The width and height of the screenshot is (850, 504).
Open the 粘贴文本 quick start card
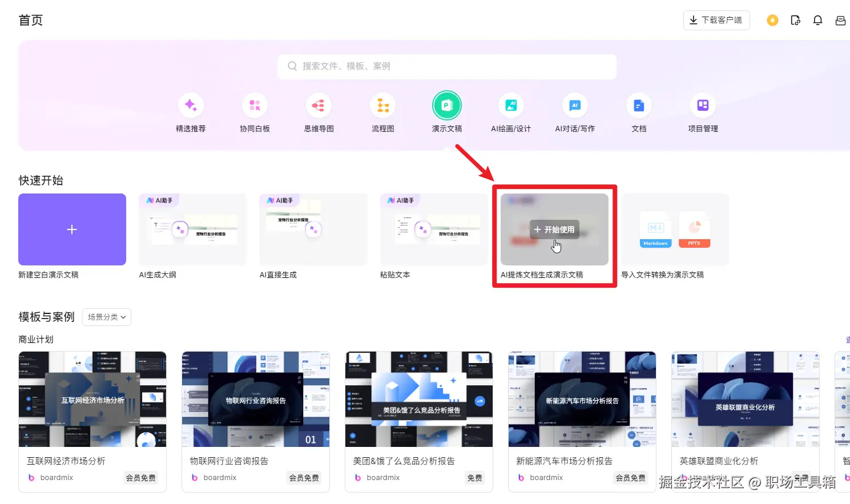434,229
